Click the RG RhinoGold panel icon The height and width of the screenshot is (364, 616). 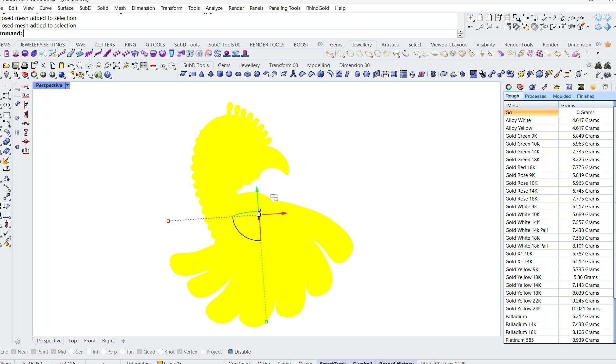pos(581,87)
